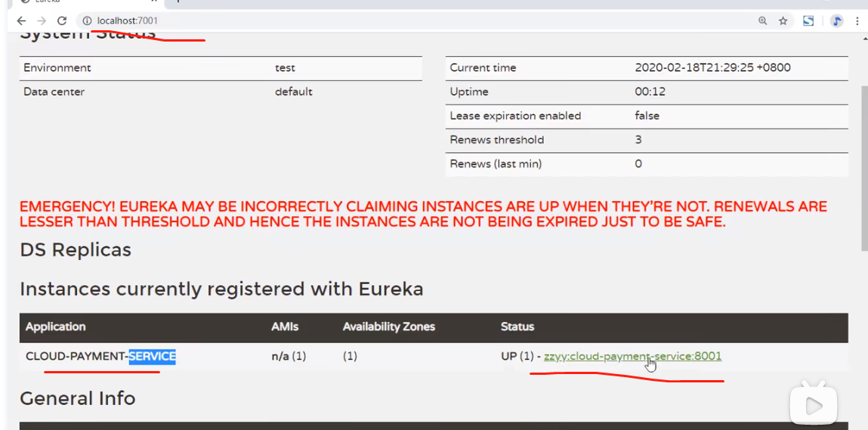
Task: Select CLOUD-PAYMENT-SERVICE application name
Action: click(100, 356)
